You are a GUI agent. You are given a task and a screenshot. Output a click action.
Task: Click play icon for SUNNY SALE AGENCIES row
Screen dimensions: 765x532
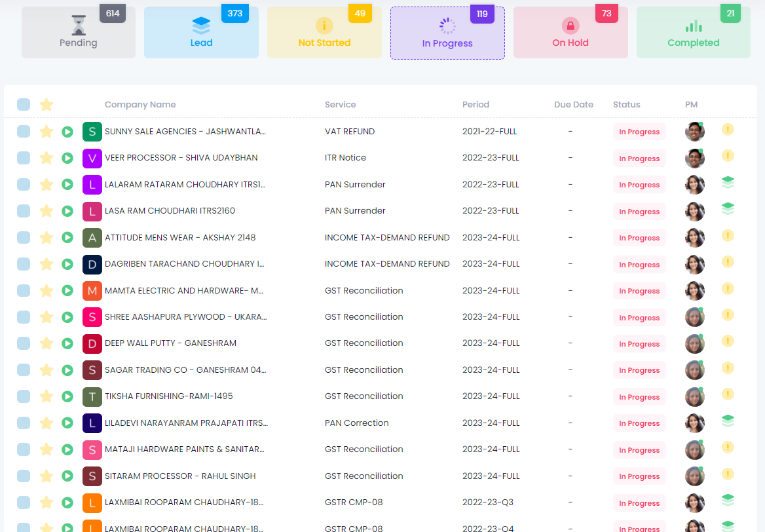(67, 132)
